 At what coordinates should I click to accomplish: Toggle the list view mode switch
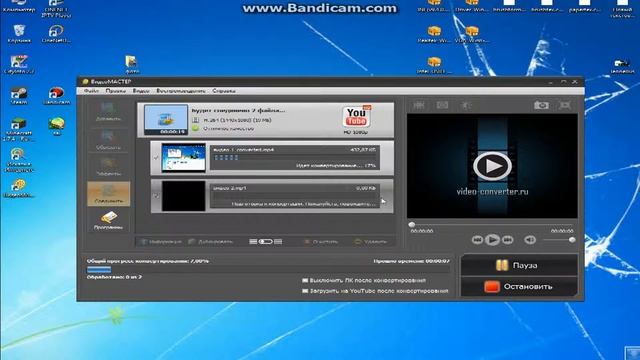point(265,242)
